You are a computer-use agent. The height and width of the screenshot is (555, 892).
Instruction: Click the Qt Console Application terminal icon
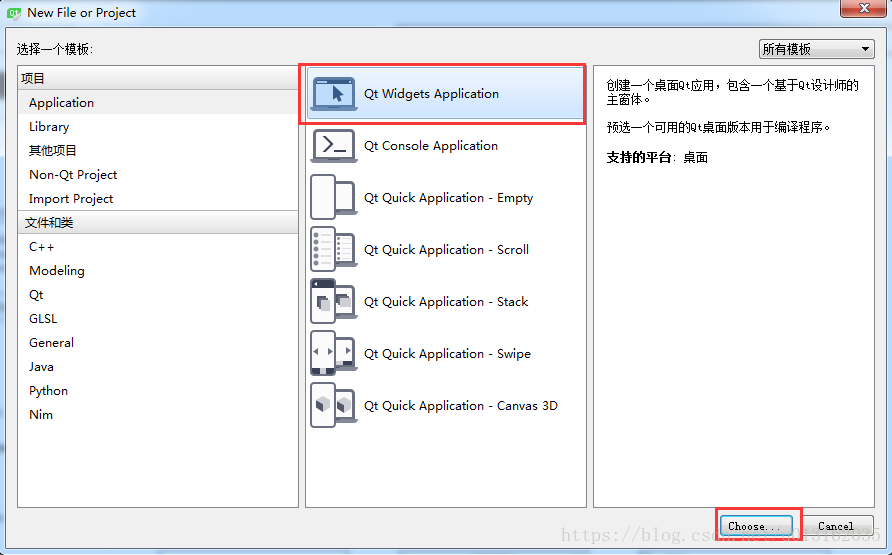coord(334,146)
